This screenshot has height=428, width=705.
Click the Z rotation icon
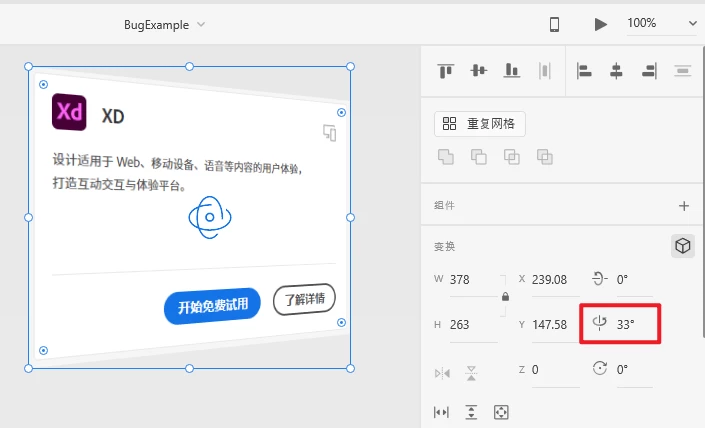point(600,368)
